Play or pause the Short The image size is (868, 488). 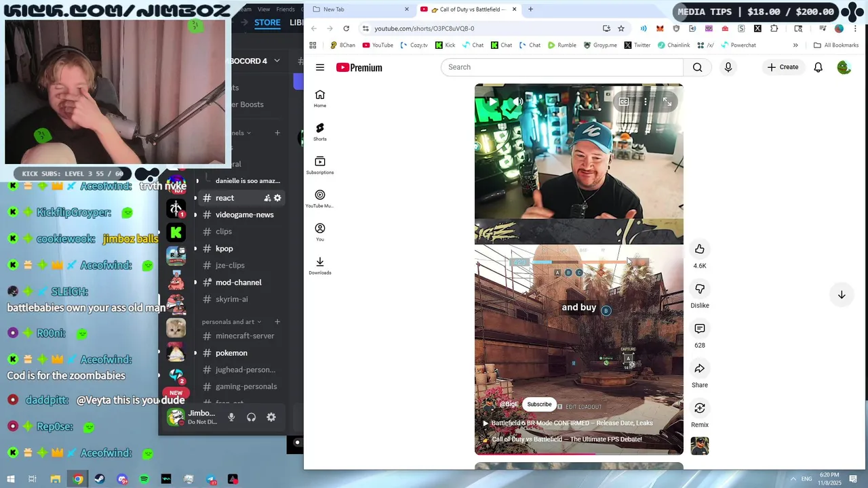point(492,102)
